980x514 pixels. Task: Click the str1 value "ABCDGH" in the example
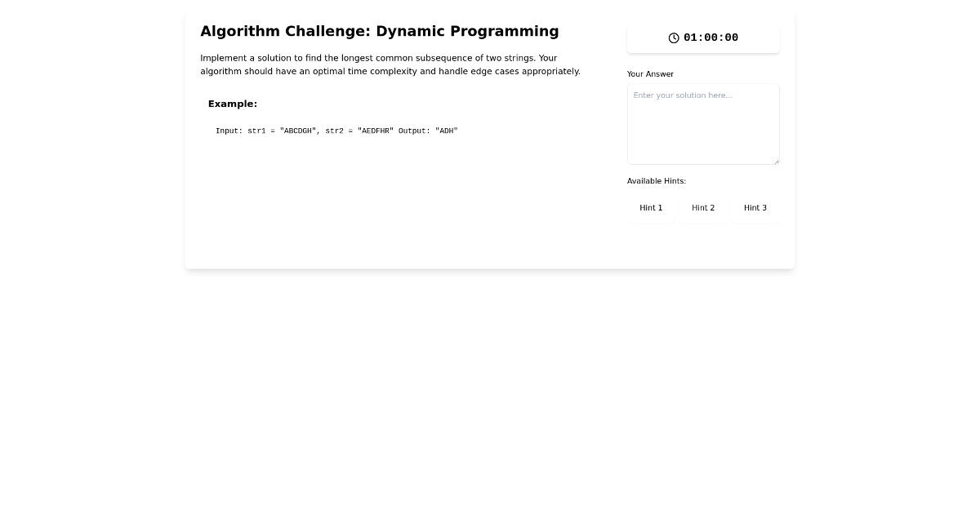click(x=299, y=131)
